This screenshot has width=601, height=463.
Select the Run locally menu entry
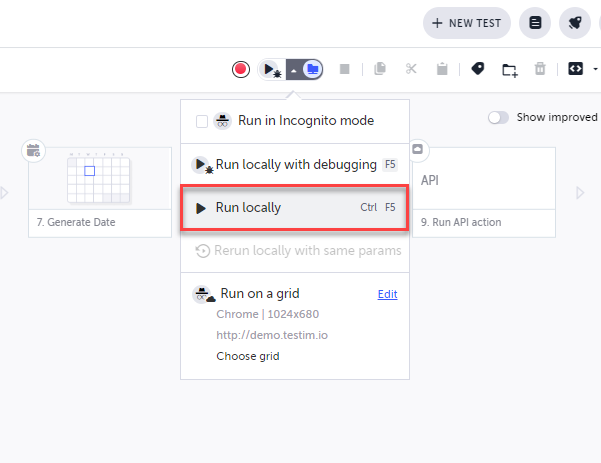coord(295,208)
